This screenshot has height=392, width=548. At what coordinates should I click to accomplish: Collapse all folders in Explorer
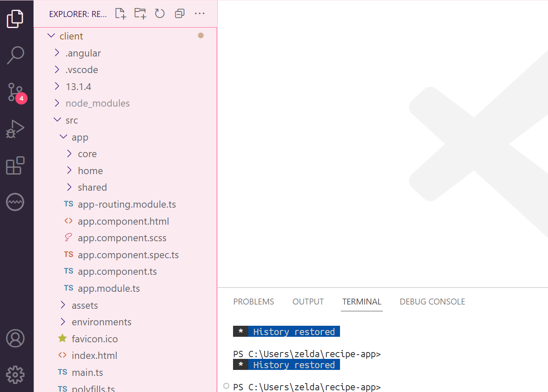point(179,13)
